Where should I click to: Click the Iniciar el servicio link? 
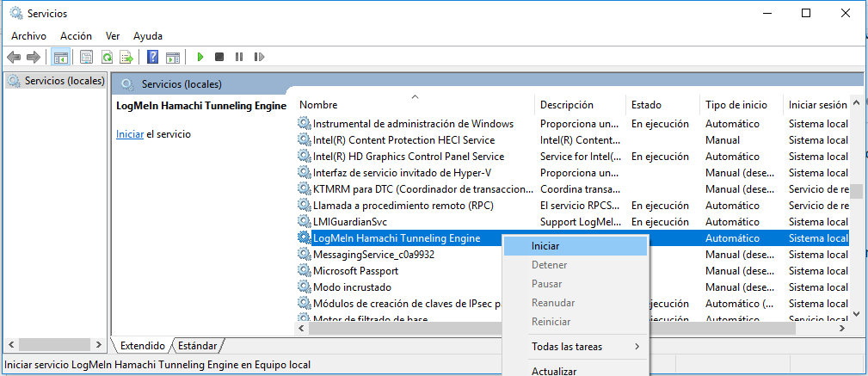129,134
